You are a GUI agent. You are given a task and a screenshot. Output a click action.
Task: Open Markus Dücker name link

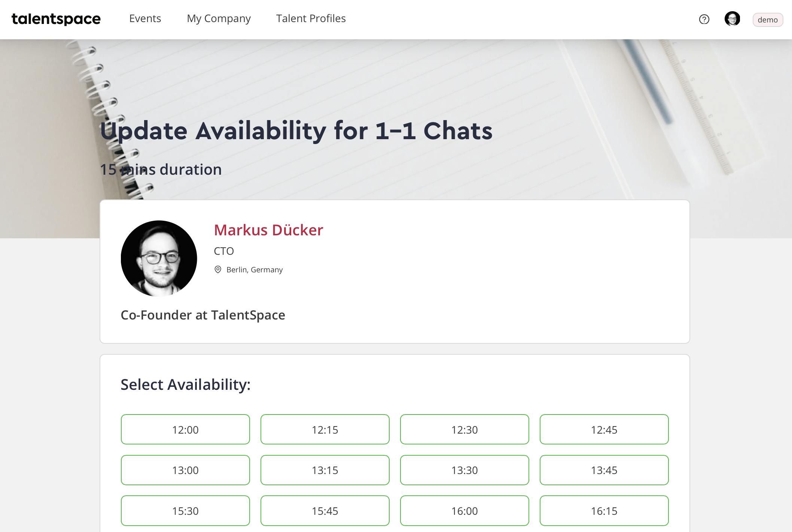tap(268, 230)
